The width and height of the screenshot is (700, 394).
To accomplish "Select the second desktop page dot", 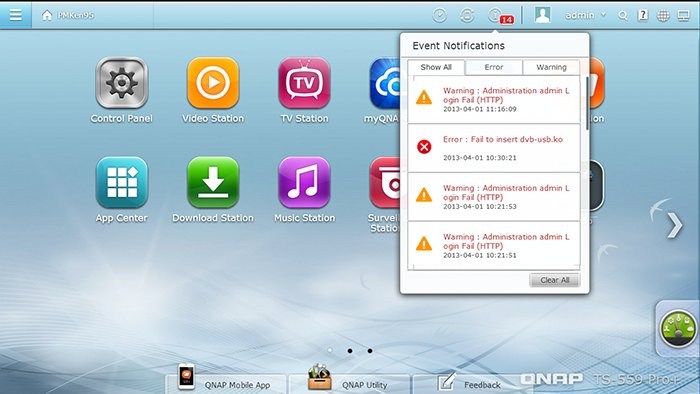I will (x=350, y=351).
